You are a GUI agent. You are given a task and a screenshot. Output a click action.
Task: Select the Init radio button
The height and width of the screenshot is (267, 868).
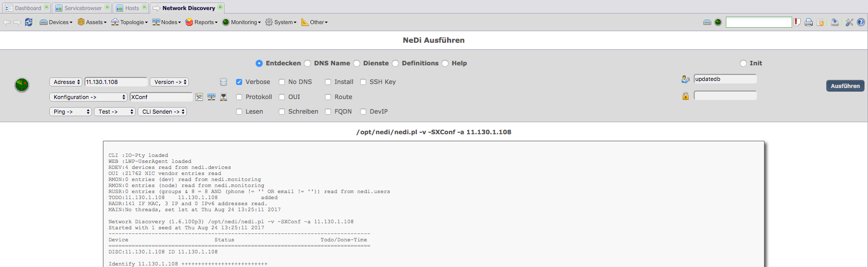[x=743, y=63]
